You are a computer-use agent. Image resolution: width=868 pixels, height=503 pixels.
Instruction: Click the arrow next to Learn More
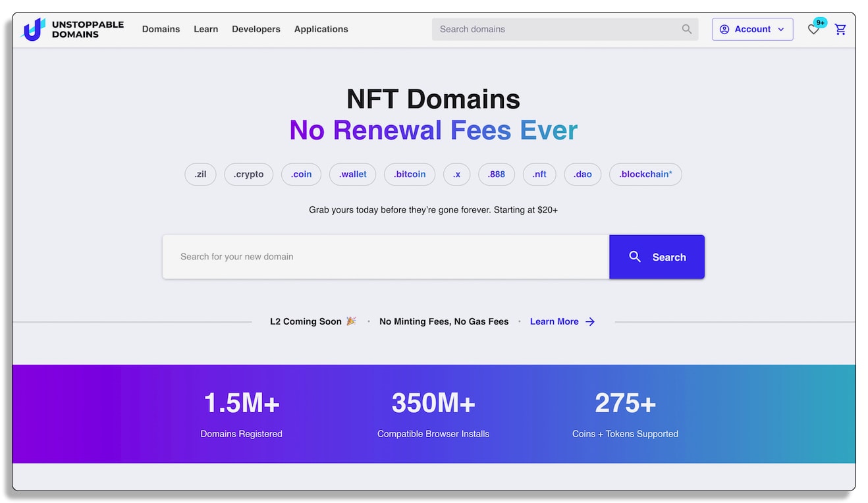(x=590, y=321)
